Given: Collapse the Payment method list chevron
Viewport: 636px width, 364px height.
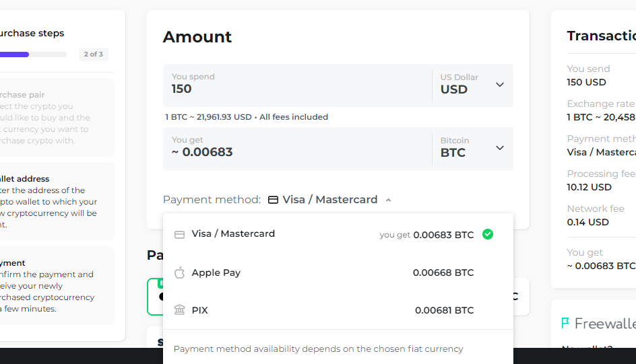Looking at the screenshot, I should [x=389, y=200].
